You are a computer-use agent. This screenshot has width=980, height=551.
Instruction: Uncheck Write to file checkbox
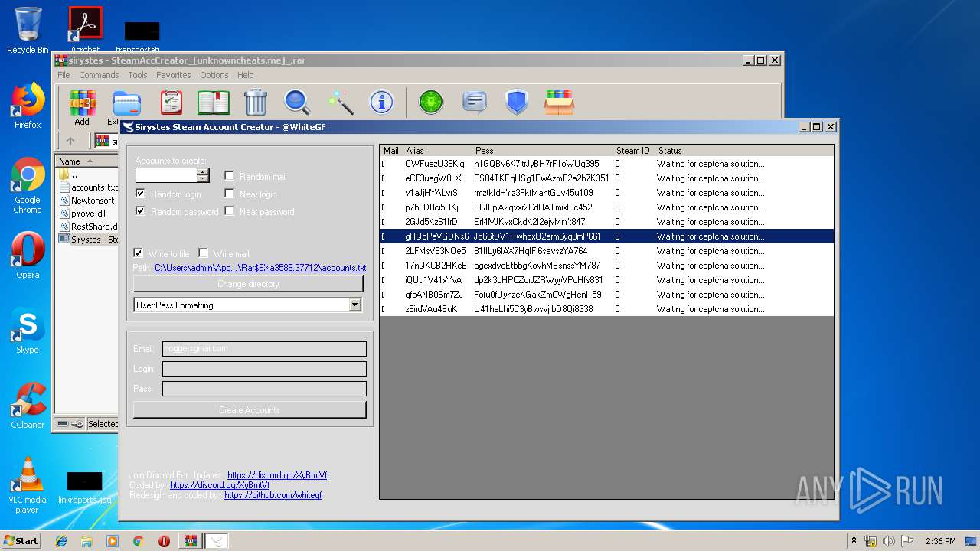(138, 253)
